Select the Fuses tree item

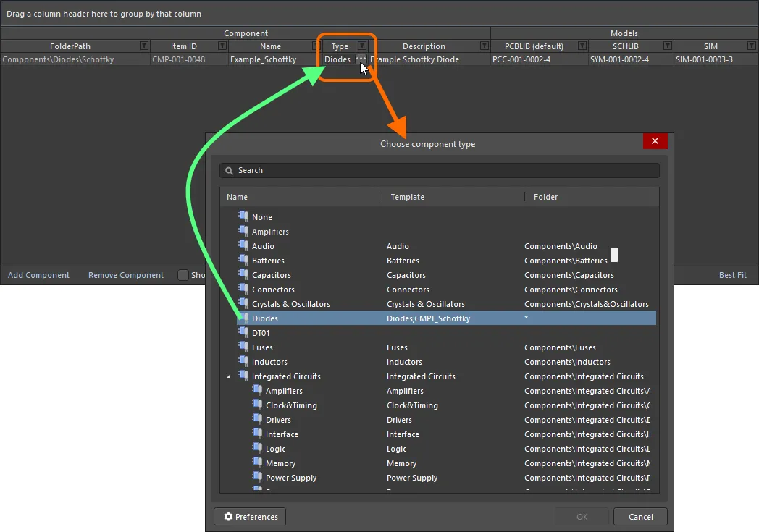(262, 347)
